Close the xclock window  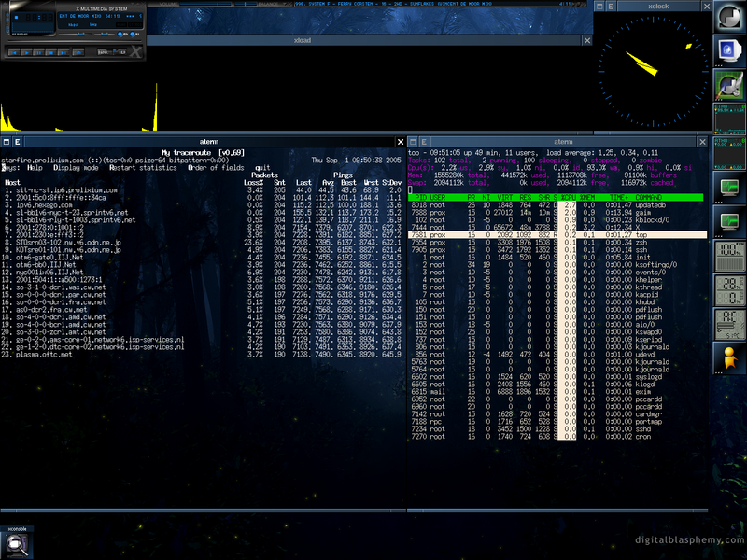(x=707, y=7)
